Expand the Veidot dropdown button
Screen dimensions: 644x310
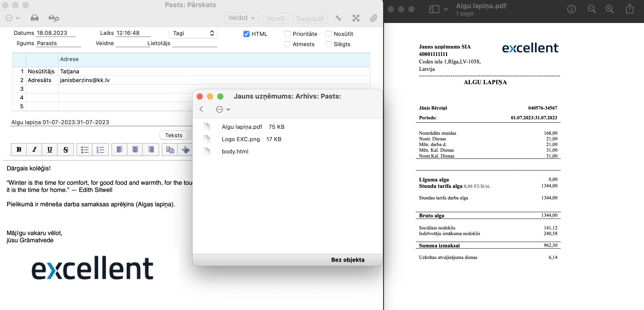pyautogui.click(x=241, y=18)
